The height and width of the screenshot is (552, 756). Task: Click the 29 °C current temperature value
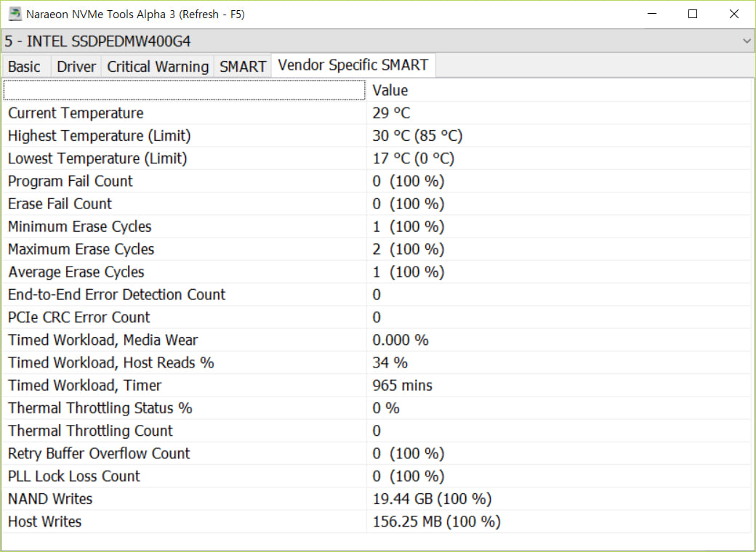pos(391,113)
